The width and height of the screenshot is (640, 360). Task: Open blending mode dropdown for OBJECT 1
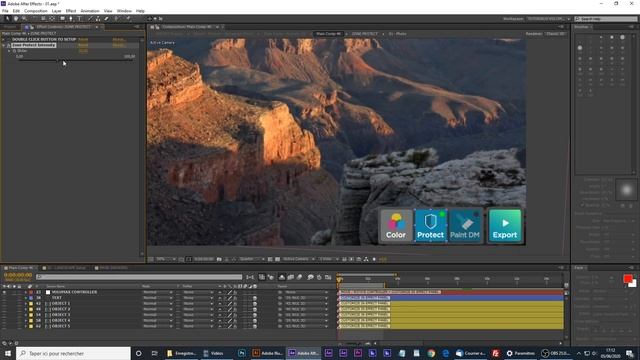click(158, 304)
